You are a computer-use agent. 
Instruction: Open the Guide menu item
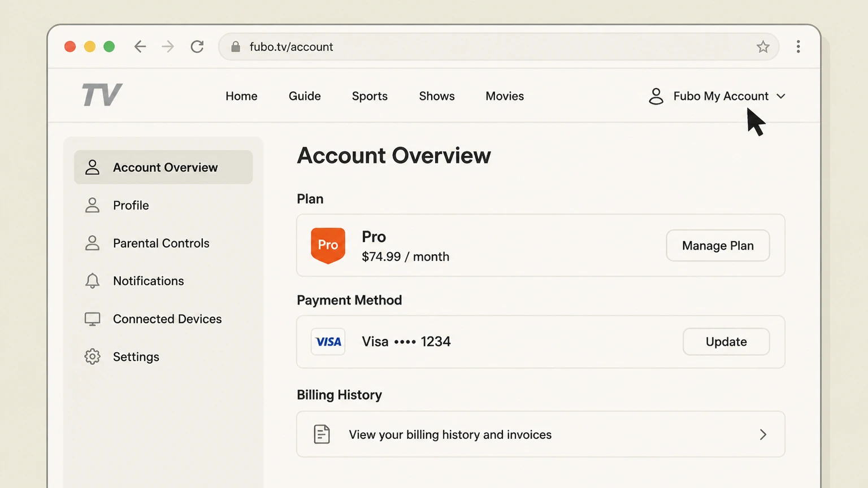pos(305,96)
